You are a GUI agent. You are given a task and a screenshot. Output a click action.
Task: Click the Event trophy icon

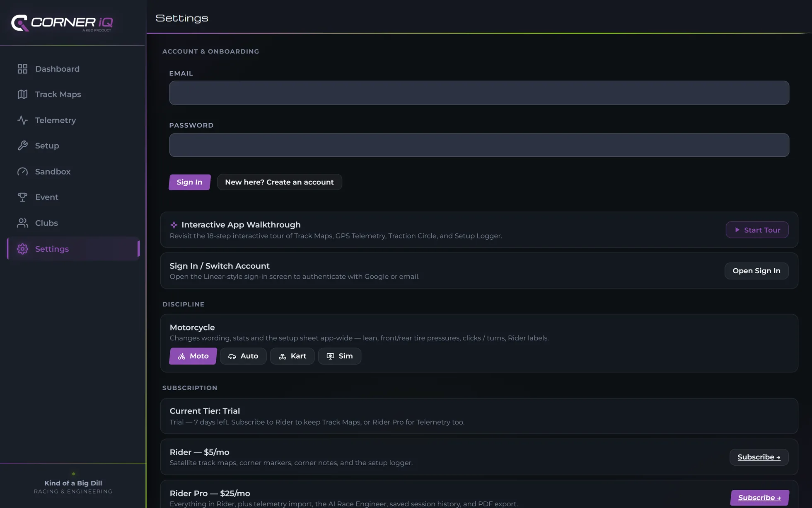pyautogui.click(x=22, y=197)
